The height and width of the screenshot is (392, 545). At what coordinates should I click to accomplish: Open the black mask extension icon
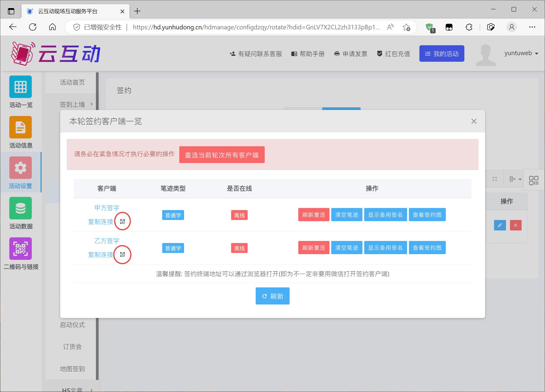click(449, 27)
